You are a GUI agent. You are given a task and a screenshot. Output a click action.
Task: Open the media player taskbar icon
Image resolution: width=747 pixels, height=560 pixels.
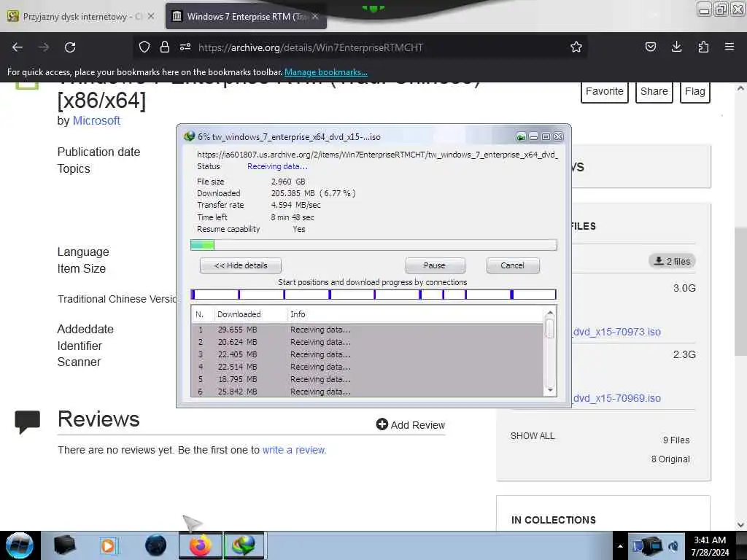tap(109, 545)
